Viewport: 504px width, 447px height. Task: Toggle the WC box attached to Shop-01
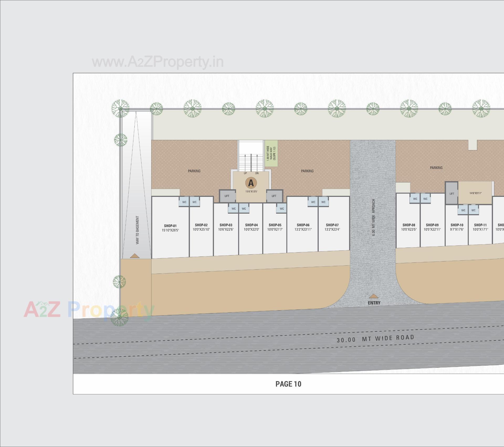click(x=185, y=202)
